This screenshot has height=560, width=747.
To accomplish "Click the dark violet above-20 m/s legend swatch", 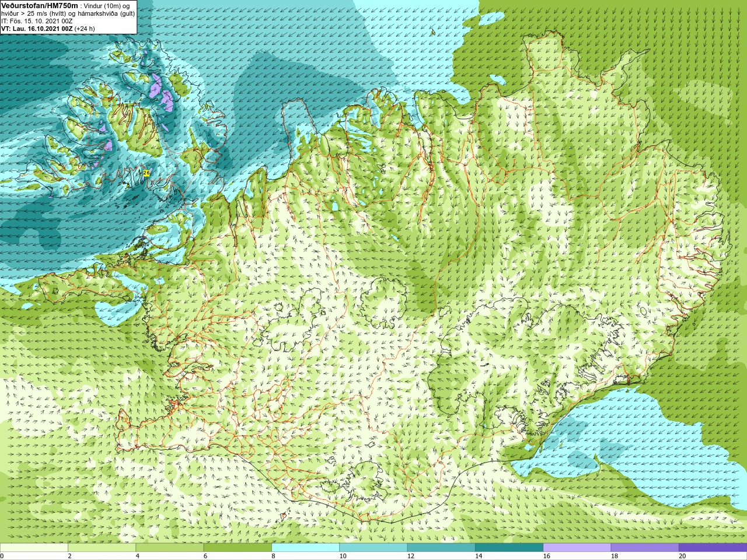I will point(713,548).
